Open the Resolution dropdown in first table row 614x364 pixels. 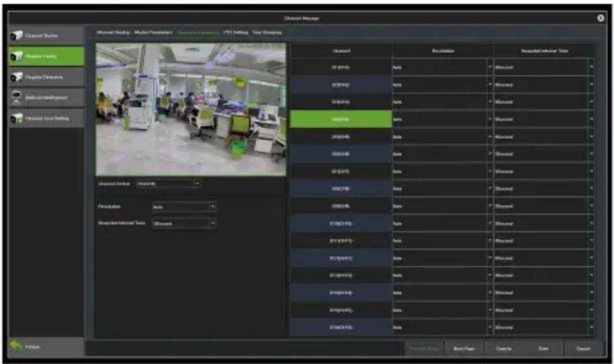(x=443, y=67)
